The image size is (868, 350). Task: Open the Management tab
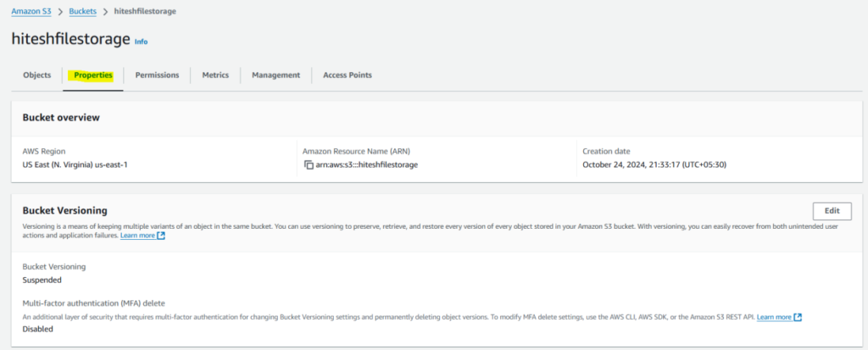[x=275, y=75]
